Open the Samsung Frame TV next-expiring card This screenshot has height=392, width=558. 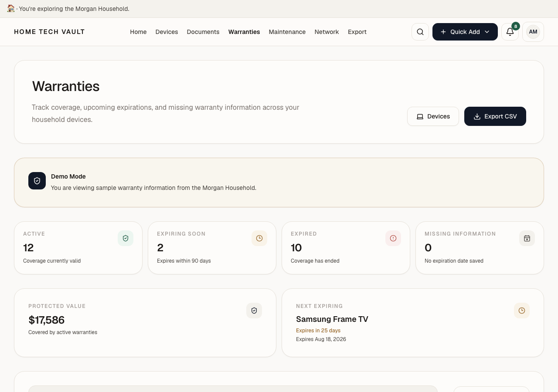413,323
